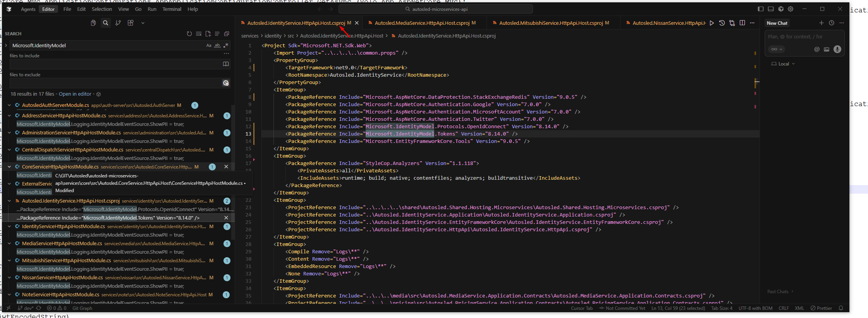Screen dimensions: 868x318
Task: Open chat history clock icon
Action: [832, 23]
